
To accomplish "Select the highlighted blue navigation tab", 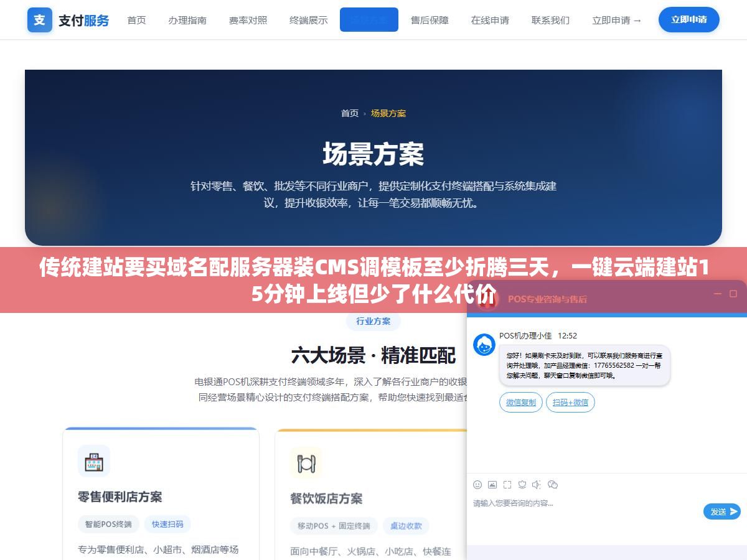I will 369,20.
